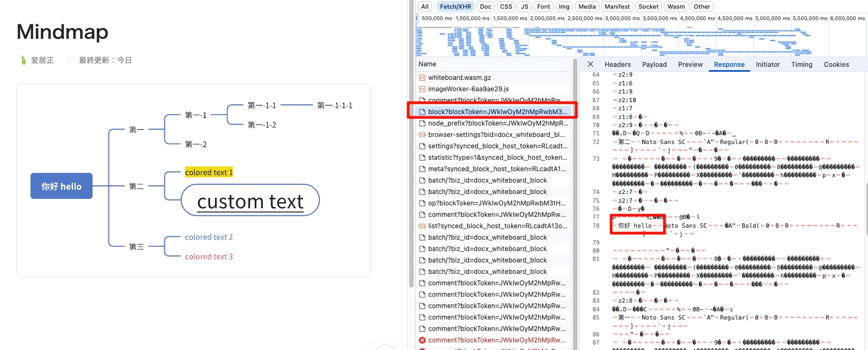The image size is (868, 350).
Task: Click the leaf avatar icon beside 爱居正
Action: click(23, 60)
